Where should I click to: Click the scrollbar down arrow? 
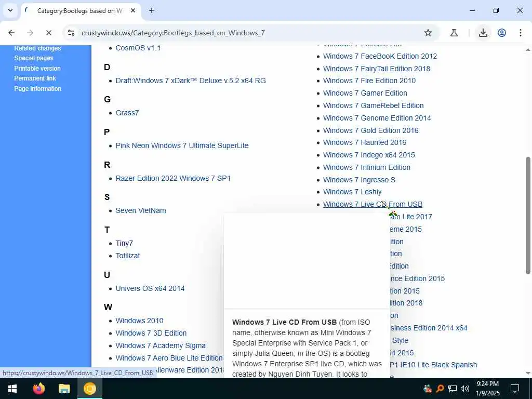point(528,373)
